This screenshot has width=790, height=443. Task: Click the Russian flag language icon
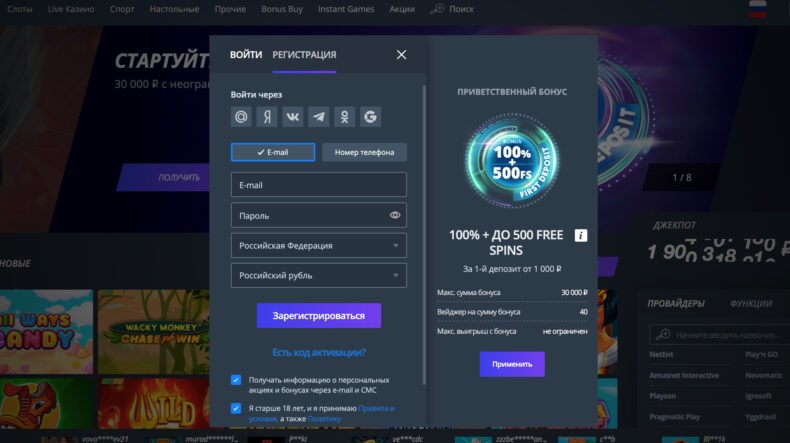758,9
